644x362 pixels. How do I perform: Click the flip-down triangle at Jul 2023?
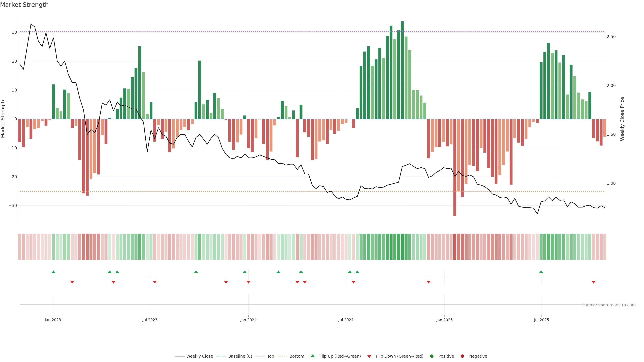tap(155, 282)
